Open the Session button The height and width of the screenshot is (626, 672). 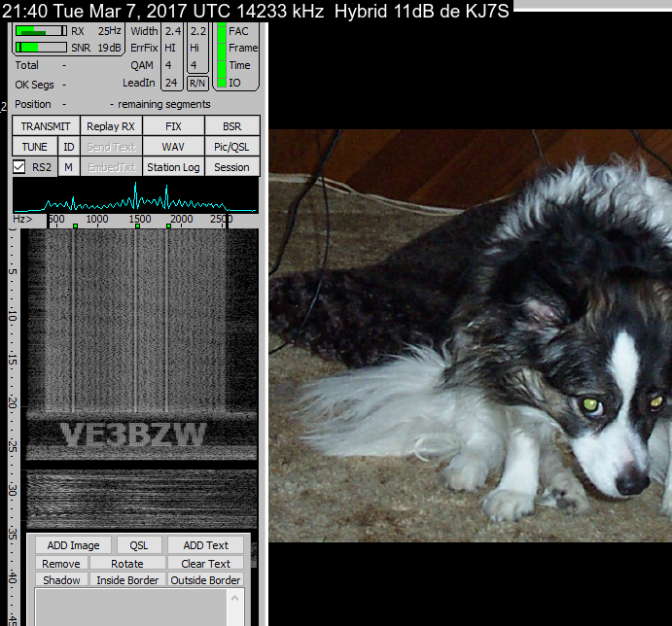[231, 166]
